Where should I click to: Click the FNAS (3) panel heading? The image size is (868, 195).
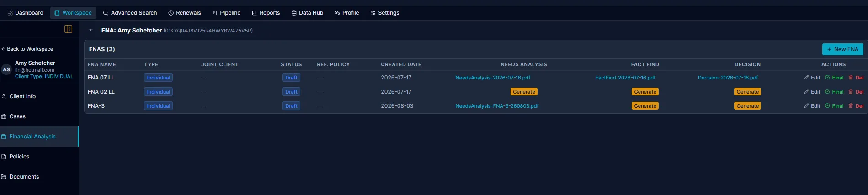tap(102, 49)
